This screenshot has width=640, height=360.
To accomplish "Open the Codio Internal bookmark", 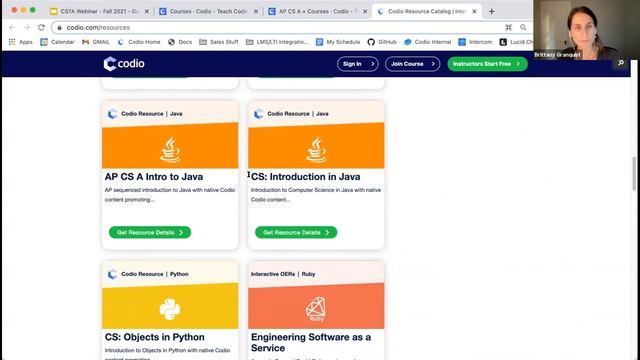I will [428, 42].
